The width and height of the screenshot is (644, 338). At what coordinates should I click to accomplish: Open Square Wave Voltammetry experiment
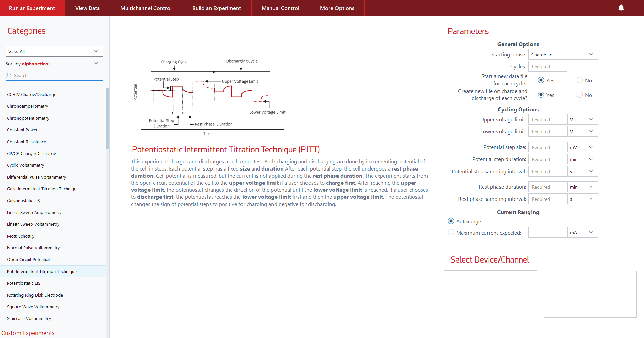pyautogui.click(x=33, y=307)
